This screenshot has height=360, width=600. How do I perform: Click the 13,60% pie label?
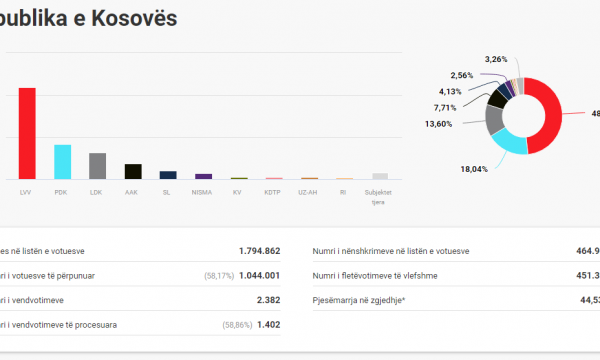[439, 124]
